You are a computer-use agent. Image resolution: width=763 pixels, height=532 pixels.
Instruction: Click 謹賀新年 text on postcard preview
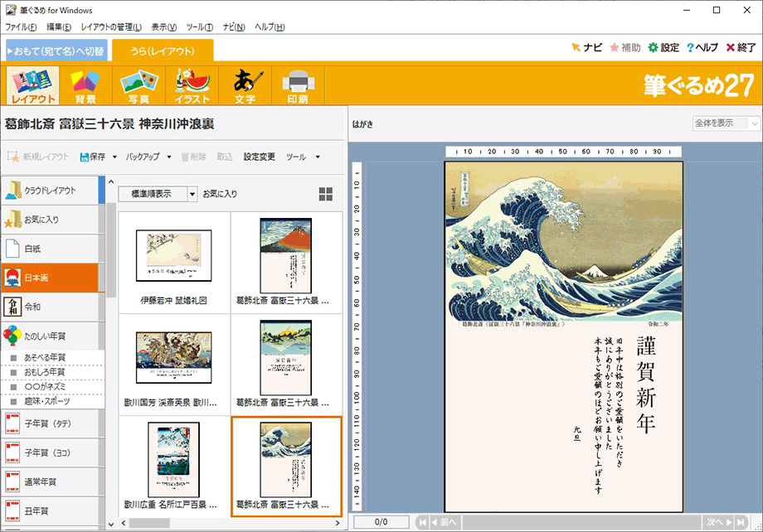(646, 384)
